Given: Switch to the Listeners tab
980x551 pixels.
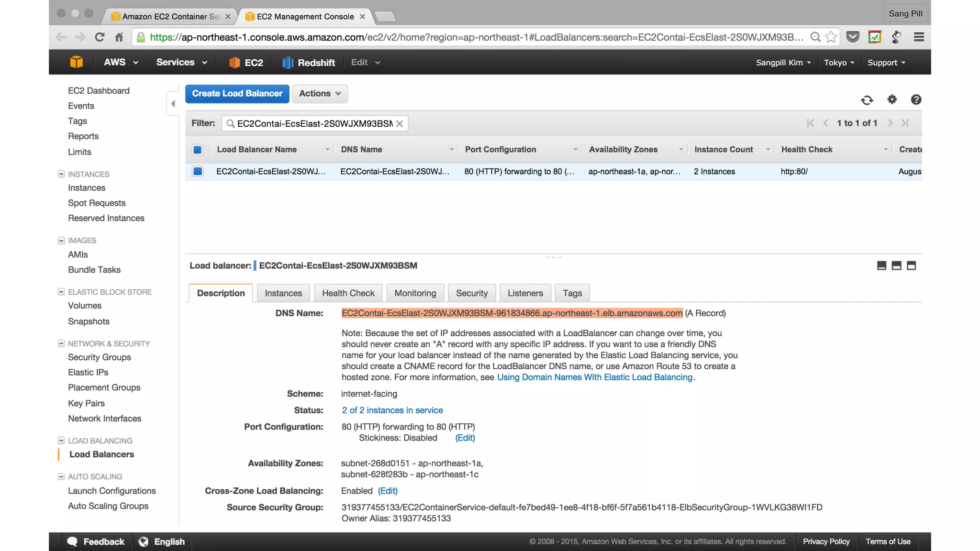Looking at the screenshot, I should click(x=525, y=293).
